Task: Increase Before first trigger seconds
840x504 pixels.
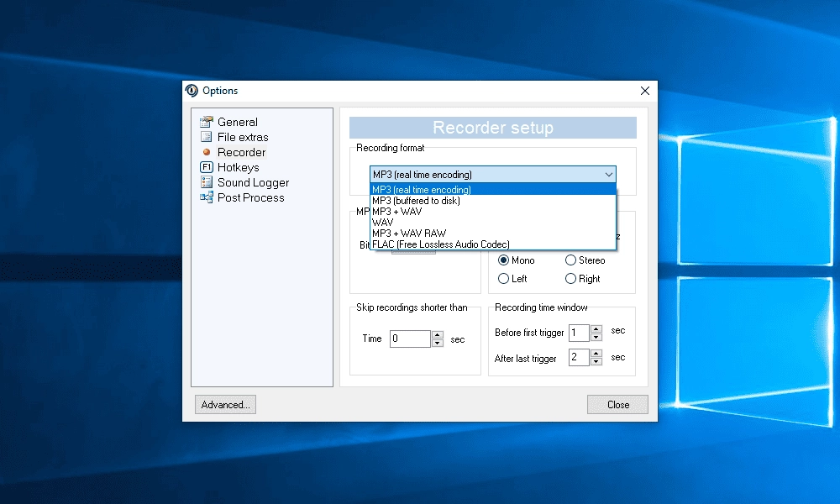Action: tap(596, 328)
